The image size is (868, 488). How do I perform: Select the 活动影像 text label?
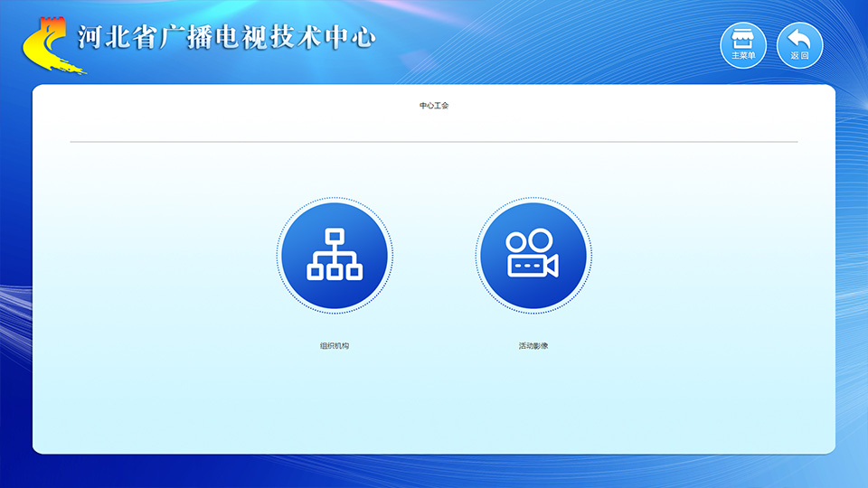533,346
